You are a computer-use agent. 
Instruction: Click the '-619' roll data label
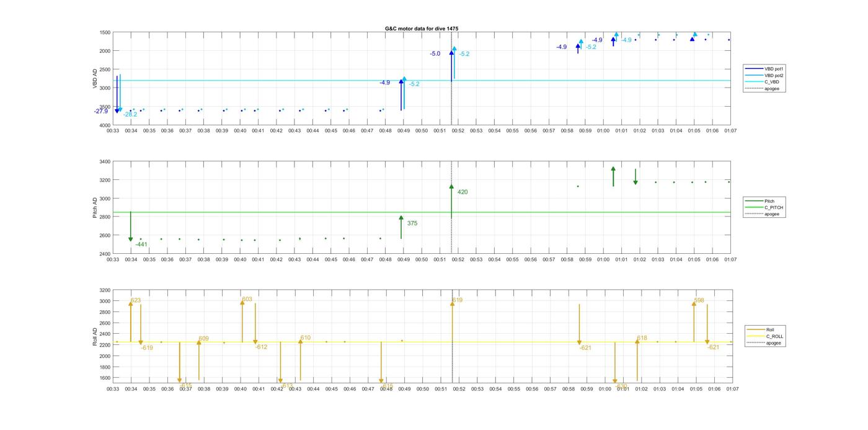point(147,348)
